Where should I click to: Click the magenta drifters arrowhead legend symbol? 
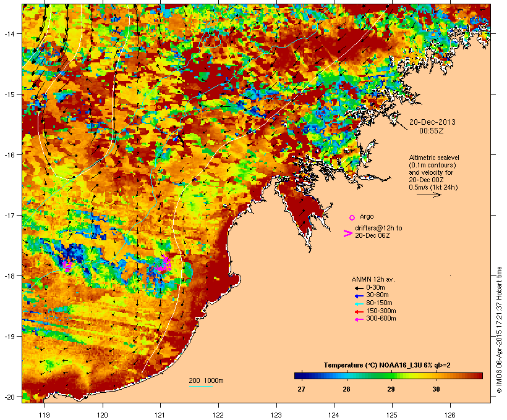coord(347,233)
